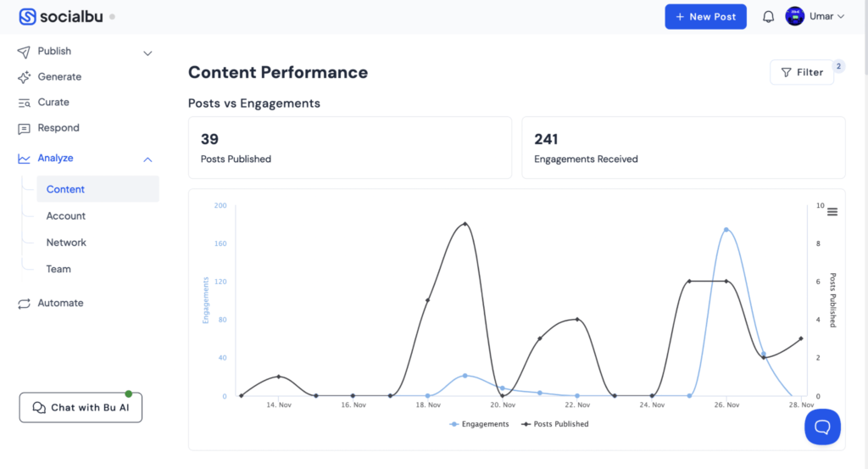Click the SocialBu logo icon
Viewport: 868px width, 469px height.
[27, 17]
